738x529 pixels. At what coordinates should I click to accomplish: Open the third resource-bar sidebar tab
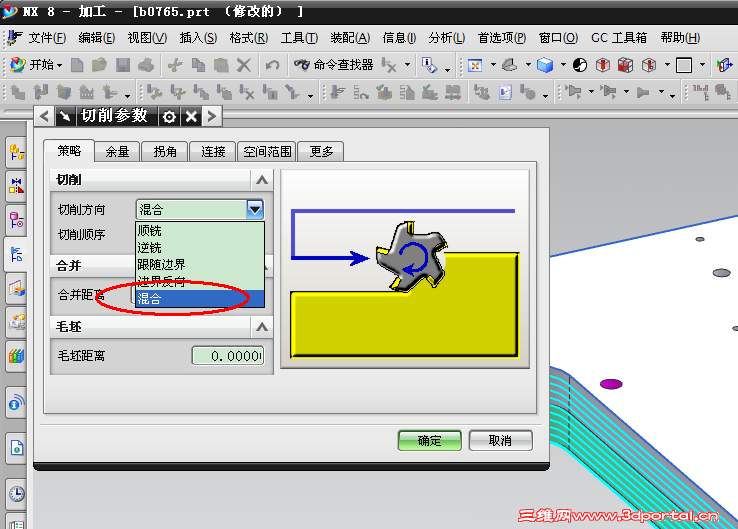point(16,220)
